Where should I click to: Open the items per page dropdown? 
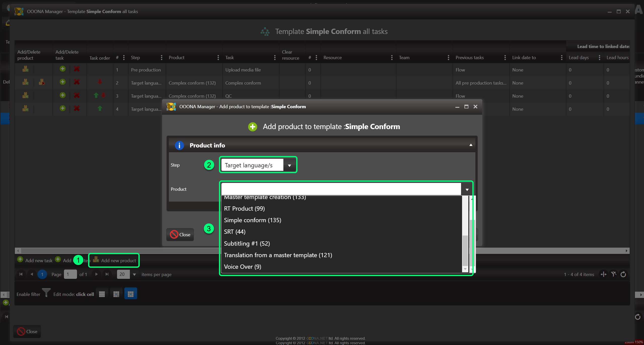coord(134,274)
